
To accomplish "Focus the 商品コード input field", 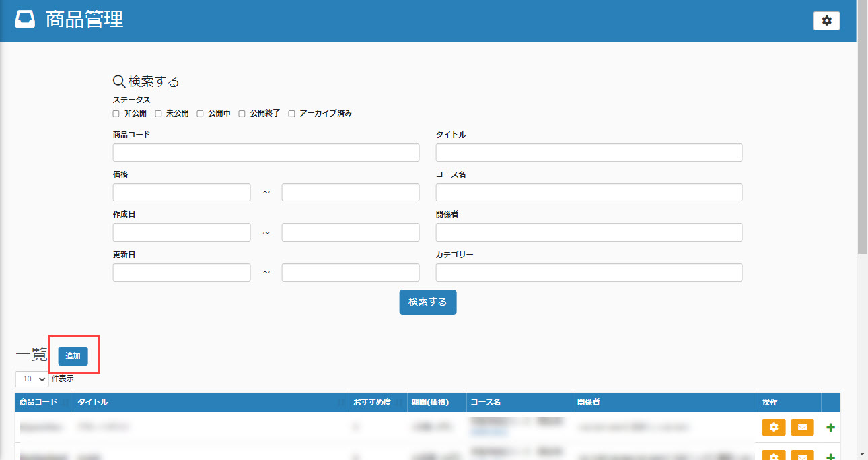I will click(266, 153).
